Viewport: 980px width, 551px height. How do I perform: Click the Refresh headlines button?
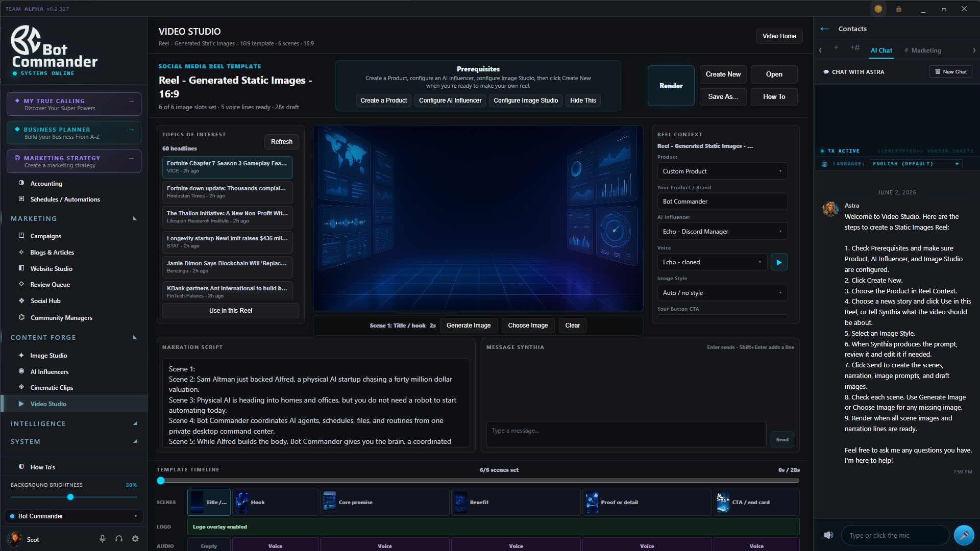click(282, 142)
